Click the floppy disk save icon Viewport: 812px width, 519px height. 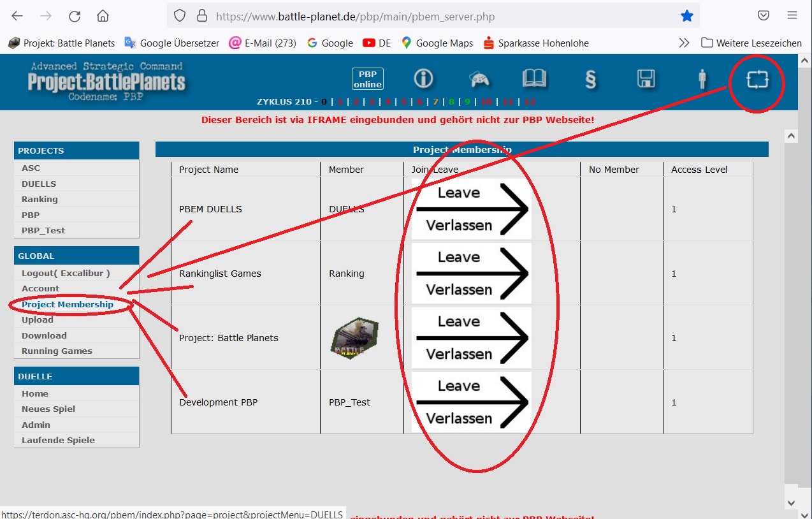click(646, 78)
